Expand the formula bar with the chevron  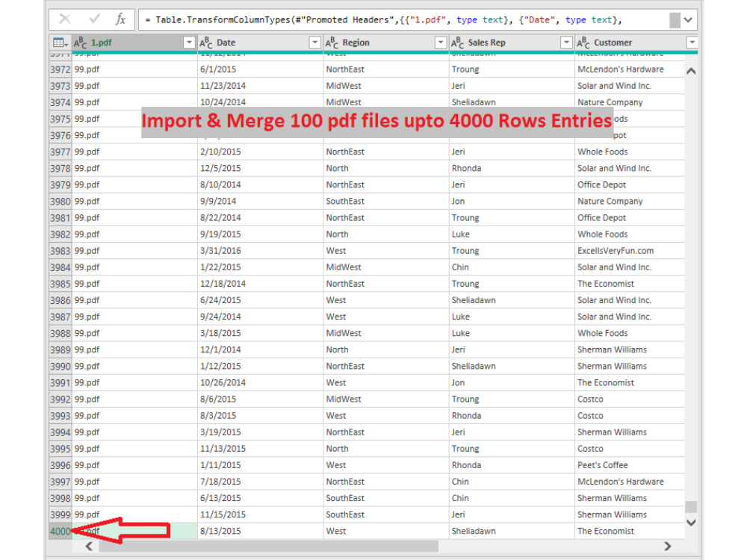pos(688,20)
